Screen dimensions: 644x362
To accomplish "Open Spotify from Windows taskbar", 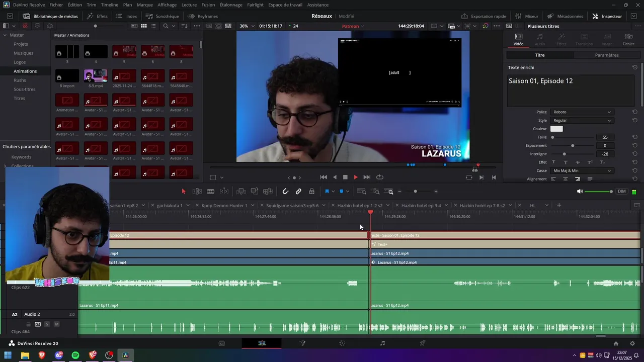I will [75, 355].
